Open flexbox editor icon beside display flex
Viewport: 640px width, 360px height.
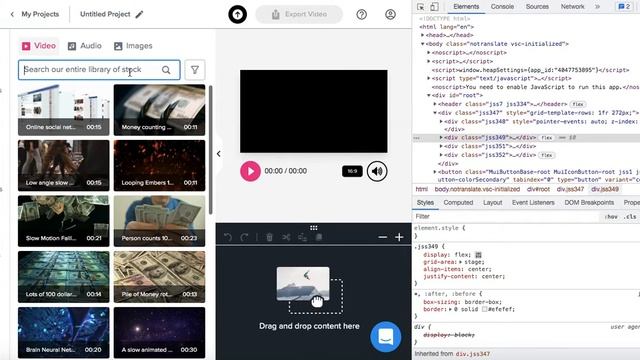478,255
